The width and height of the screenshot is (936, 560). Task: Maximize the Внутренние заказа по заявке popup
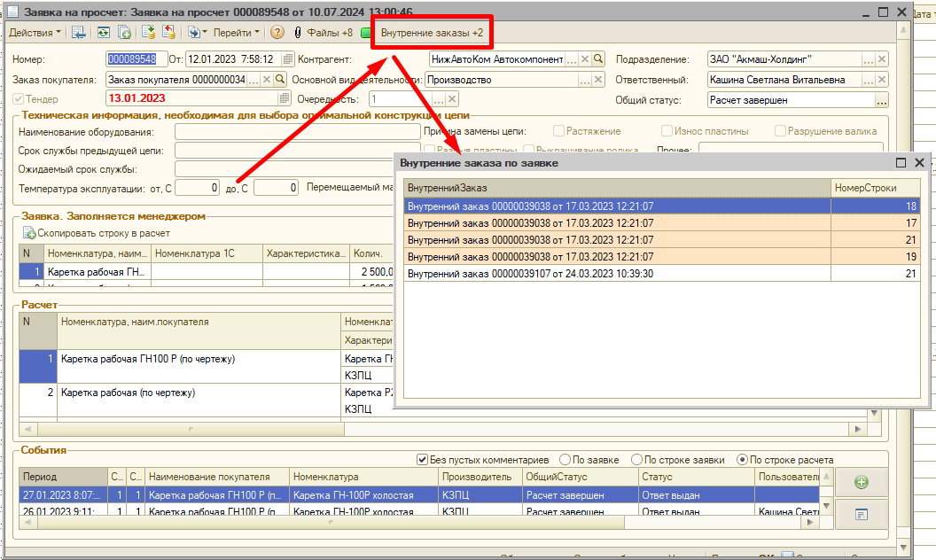[x=901, y=163]
